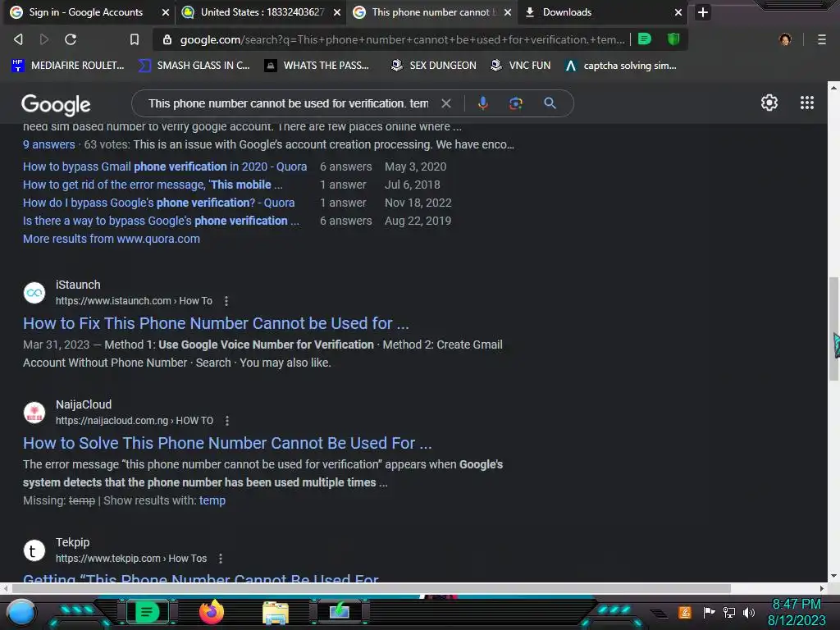Image resolution: width=840 pixels, height=630 pixels.
Task: Open the Google apps grid
Action: [x=807, y=103]
